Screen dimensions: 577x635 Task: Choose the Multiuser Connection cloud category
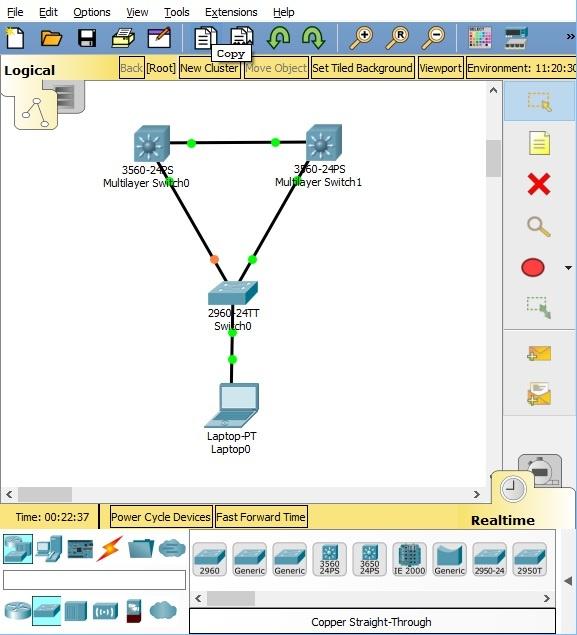click(x=172, y=548)
